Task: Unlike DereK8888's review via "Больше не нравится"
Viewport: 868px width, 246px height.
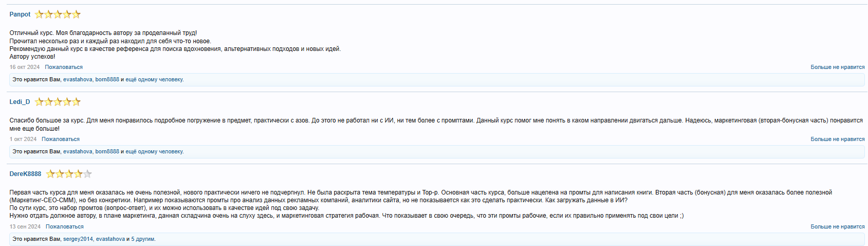Action: point(837,227)
